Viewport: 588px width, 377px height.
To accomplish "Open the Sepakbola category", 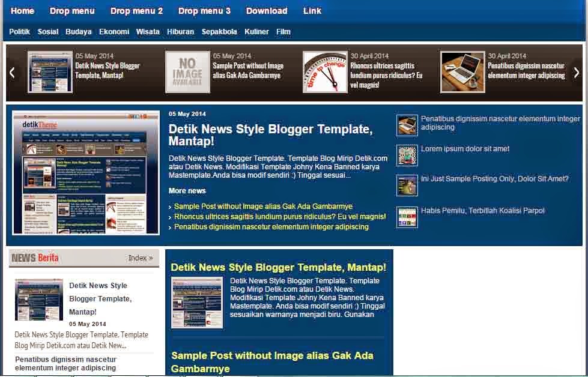I will [x=219, y=32].
